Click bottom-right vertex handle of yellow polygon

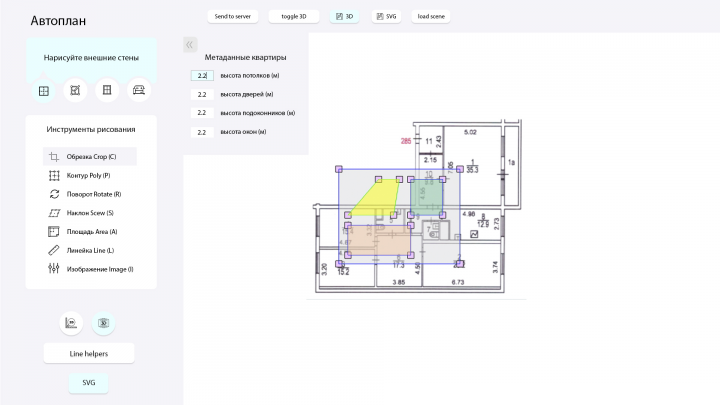click(x=394, y=215)
